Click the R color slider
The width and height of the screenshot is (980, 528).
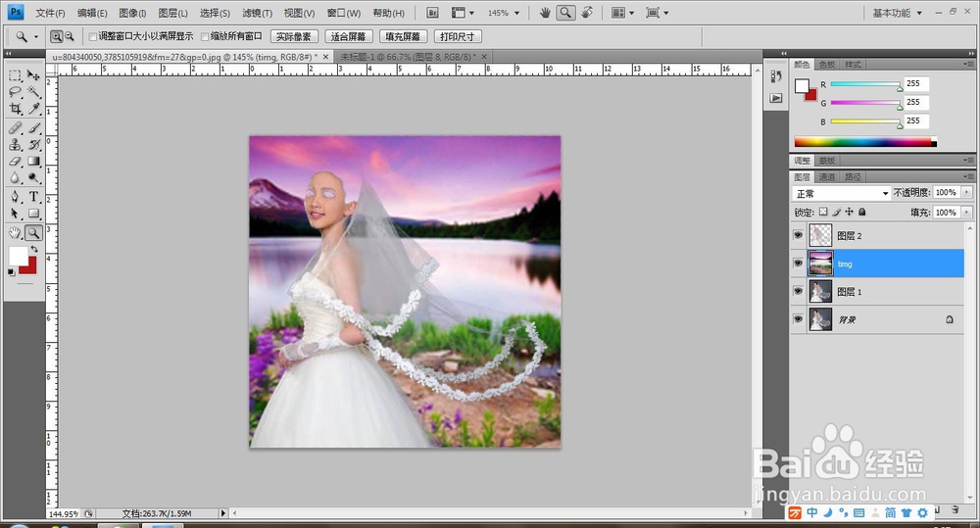point(865,83)
